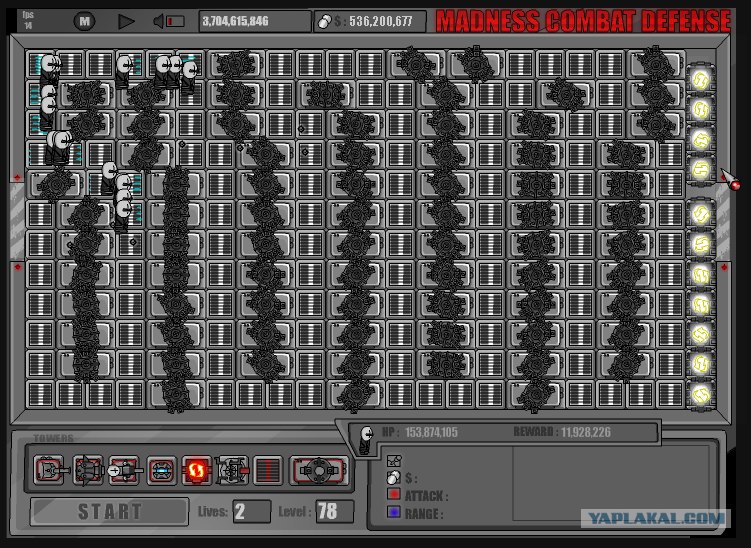Select the red glowing energy tower
The height and width of the screenshot is (548, 751).
[x=197, y=470]
